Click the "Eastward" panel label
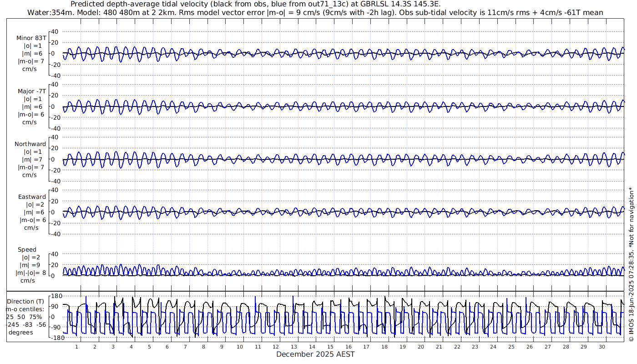The width and height of the screenshot is (637, 364). tap(32, 197)
